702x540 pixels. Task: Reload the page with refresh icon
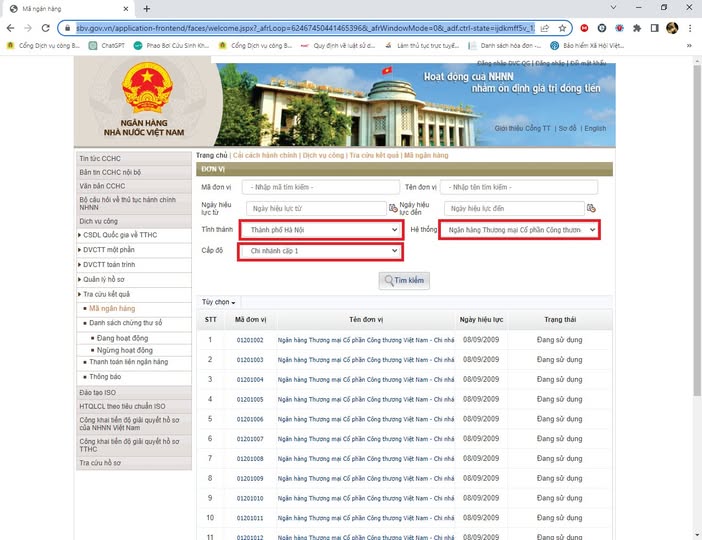(x=45, y=28)
